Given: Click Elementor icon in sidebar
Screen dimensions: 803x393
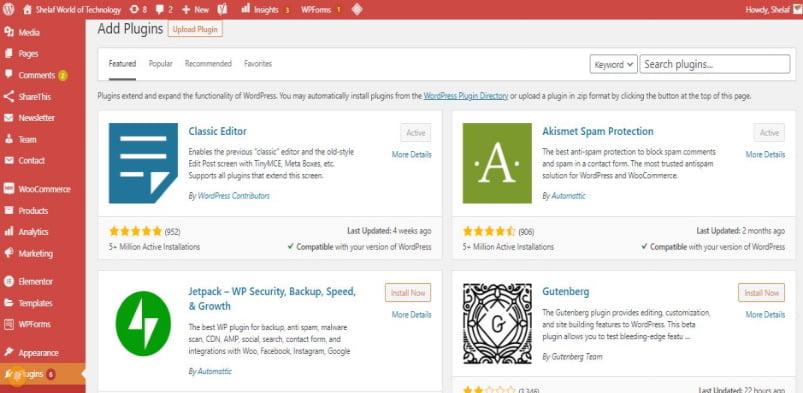Looking at the screenshot, I should (9, 281).
